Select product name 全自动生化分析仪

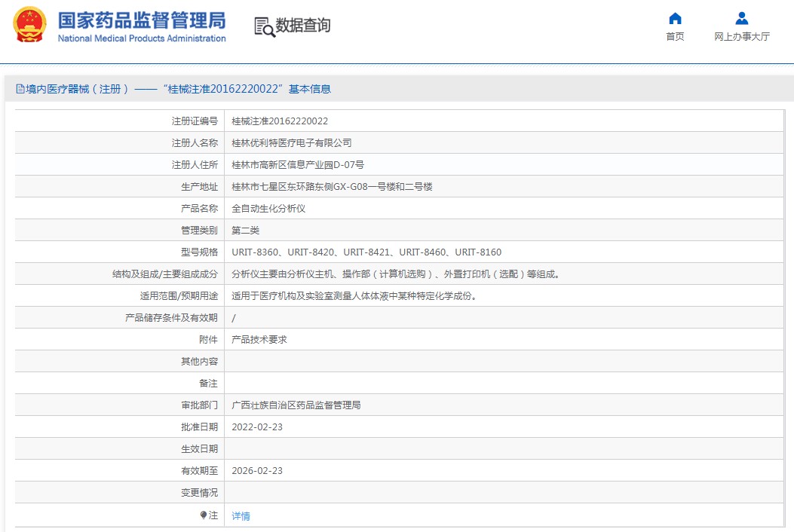[268, 209]
